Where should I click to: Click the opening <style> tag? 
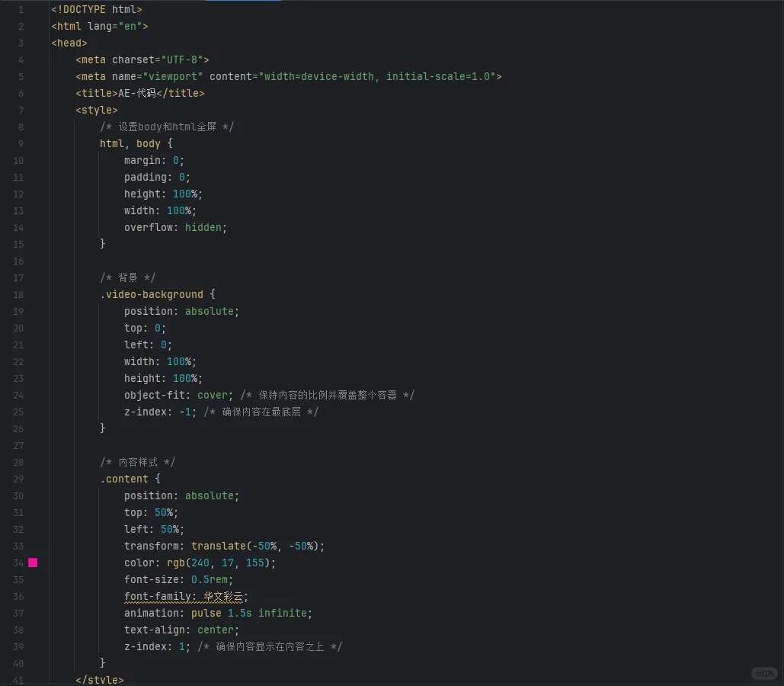point(97,110)
